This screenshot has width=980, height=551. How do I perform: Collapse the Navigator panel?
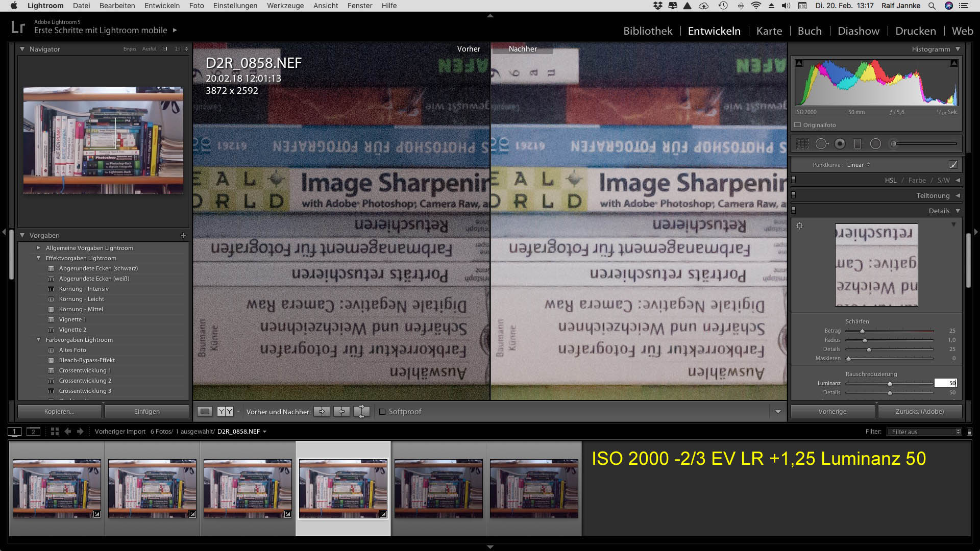(x=22, y=49)
